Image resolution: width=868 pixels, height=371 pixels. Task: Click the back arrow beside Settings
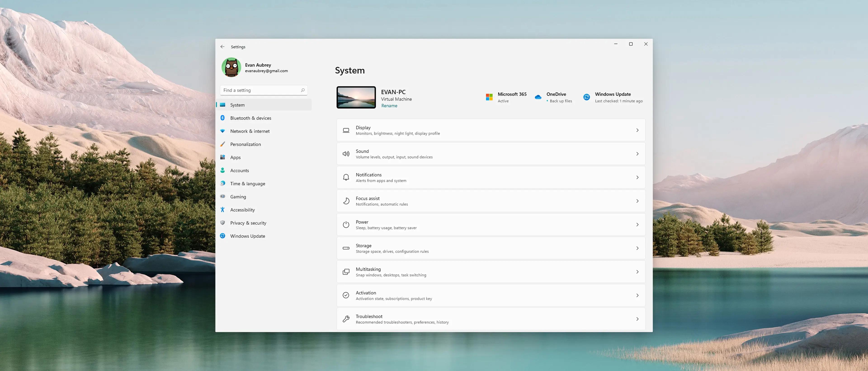coord(222,47)
